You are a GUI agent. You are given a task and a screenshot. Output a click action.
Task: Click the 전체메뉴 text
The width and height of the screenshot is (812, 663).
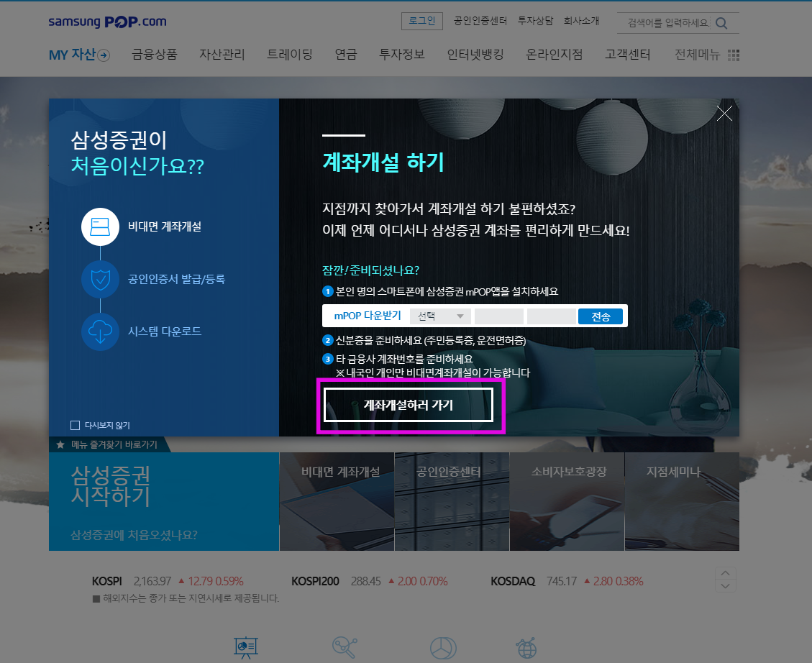coord(697,55)
